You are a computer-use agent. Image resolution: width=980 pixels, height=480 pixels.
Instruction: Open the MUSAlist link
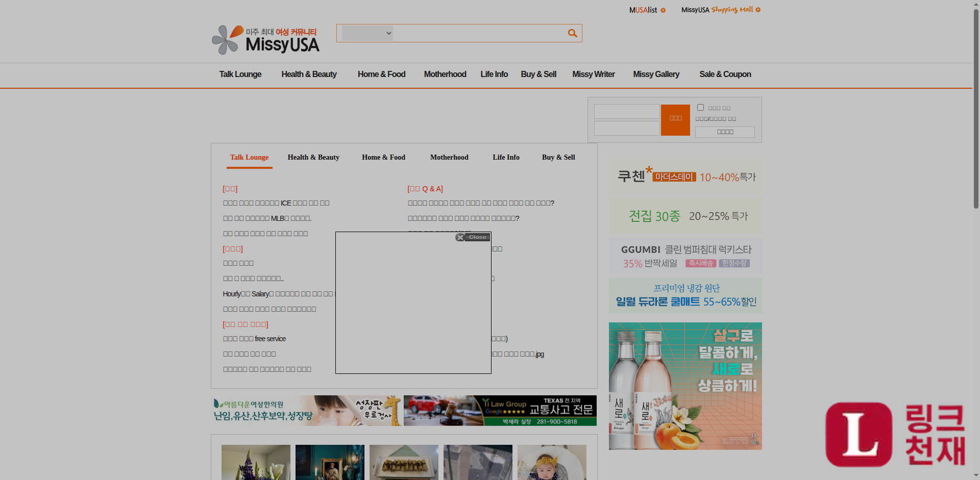647,10
